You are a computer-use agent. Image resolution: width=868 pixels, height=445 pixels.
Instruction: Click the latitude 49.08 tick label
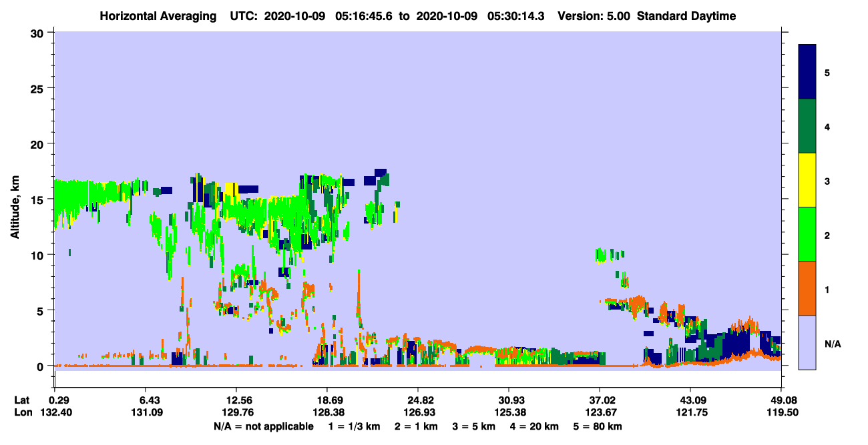(781, 400)
